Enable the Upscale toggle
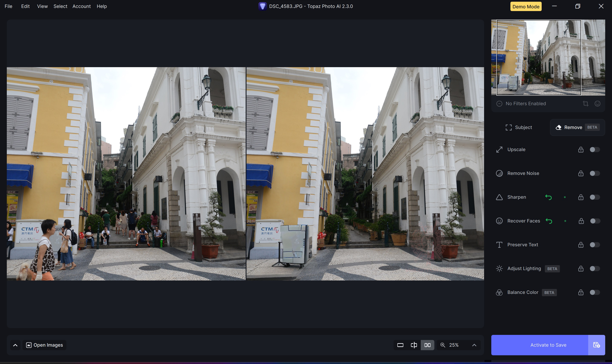This screenshot has height=364, width=612. [x=595, y=150]
